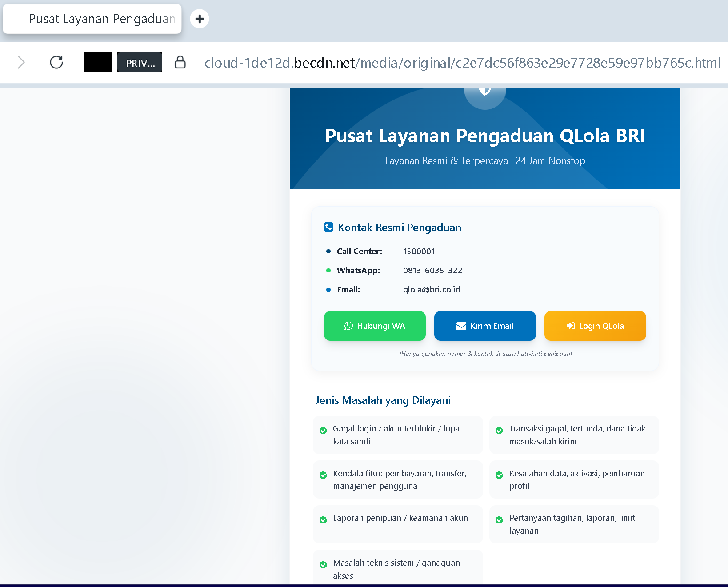Click check icon beside Kesalahan data item

tap(499, 475)
